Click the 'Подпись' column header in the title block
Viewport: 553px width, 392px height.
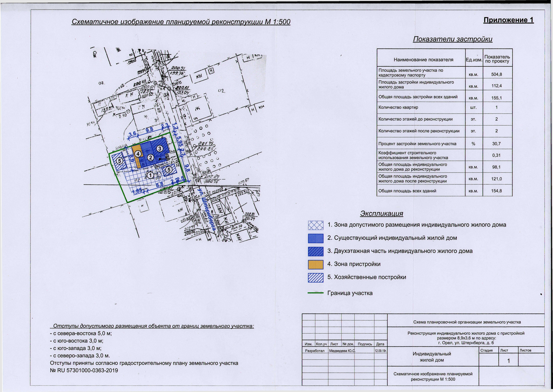(365, 344)
